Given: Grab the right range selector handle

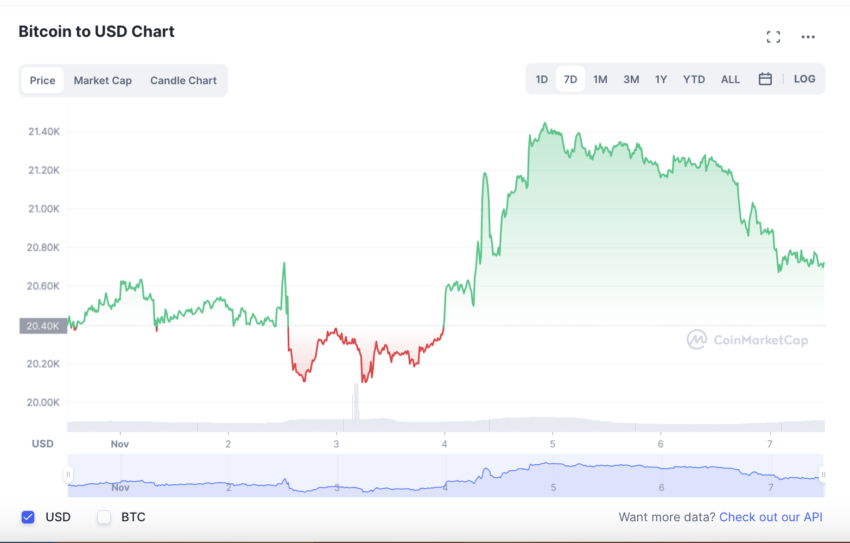Looking at the screenshot, I should pyautogui.click(x=823, y=475).
